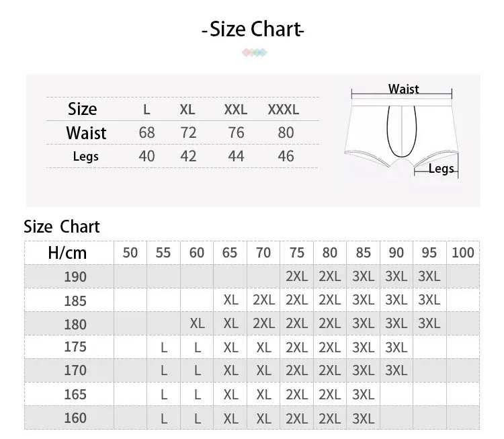Click the Waist value 76 for XXL
The width and height of the screenshot is (504, 439).
236,132
